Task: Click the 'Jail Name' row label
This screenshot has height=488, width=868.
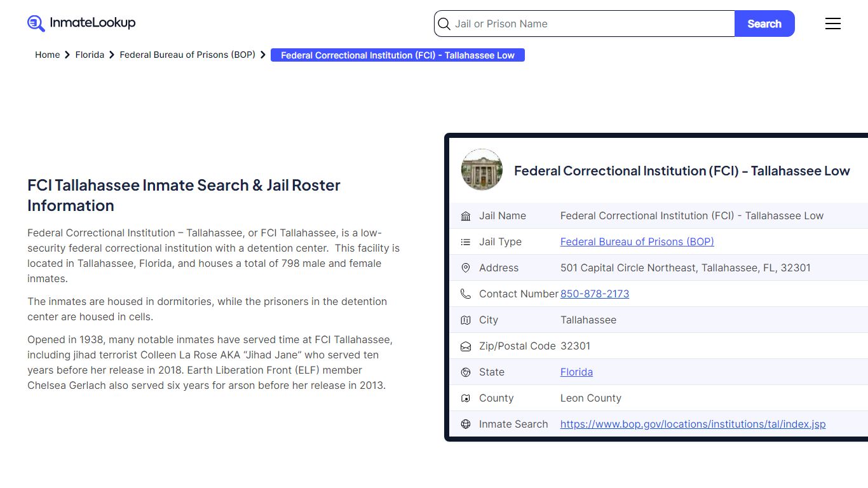Action: click(503, 215)
